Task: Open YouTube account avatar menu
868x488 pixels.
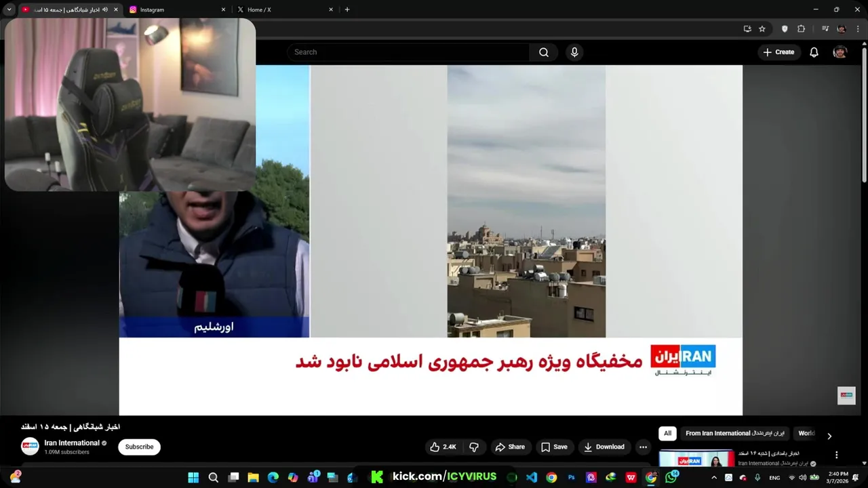Action: (840, 52)
